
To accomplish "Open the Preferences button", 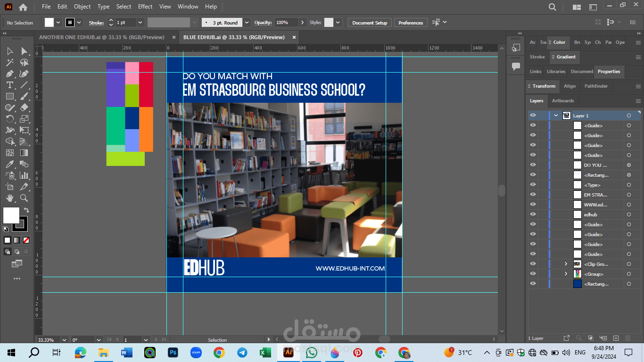I will click(x=411, y=23).
